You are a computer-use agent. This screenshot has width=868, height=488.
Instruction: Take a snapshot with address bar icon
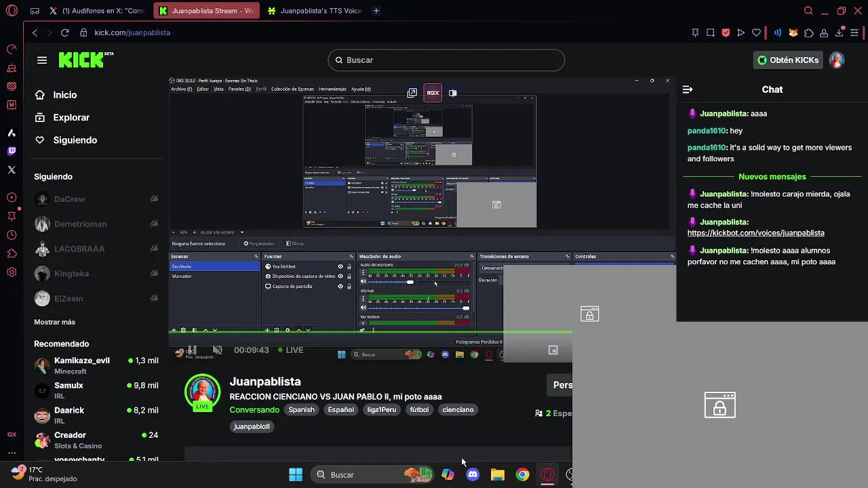tap(710, 33)
